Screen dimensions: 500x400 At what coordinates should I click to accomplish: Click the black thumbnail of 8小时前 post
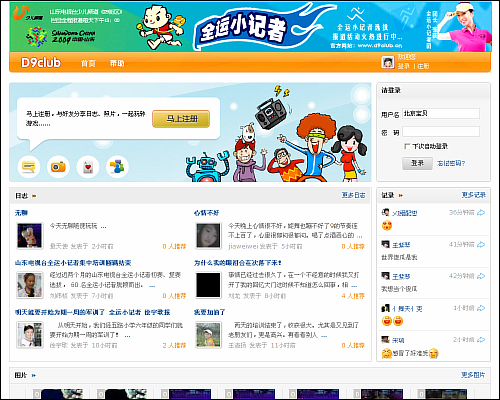click(x=208, y=285)
